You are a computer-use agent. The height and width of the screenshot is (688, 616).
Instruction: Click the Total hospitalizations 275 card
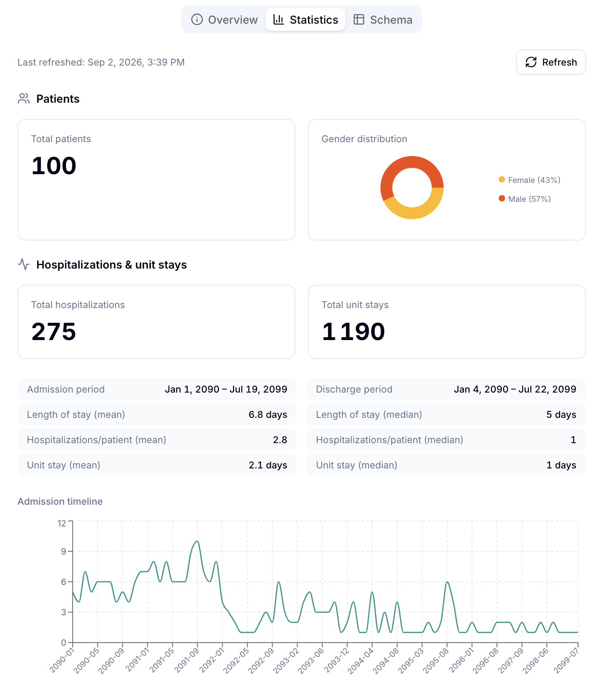156,322
